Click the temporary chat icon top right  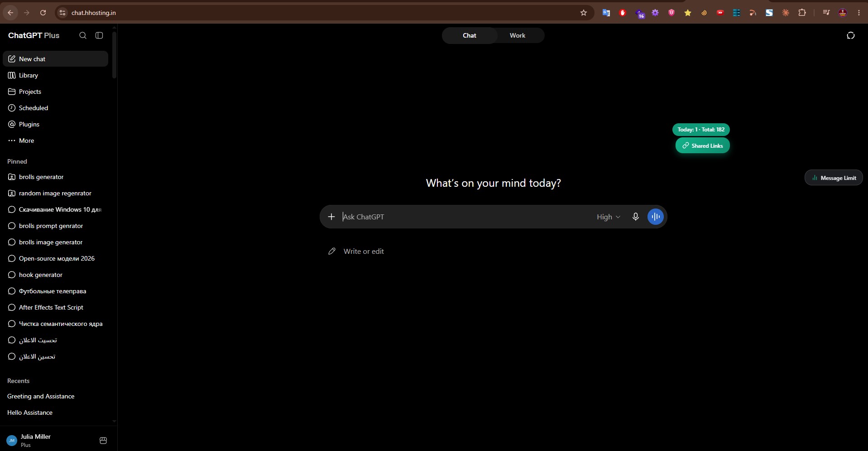(x=851, y=35)
